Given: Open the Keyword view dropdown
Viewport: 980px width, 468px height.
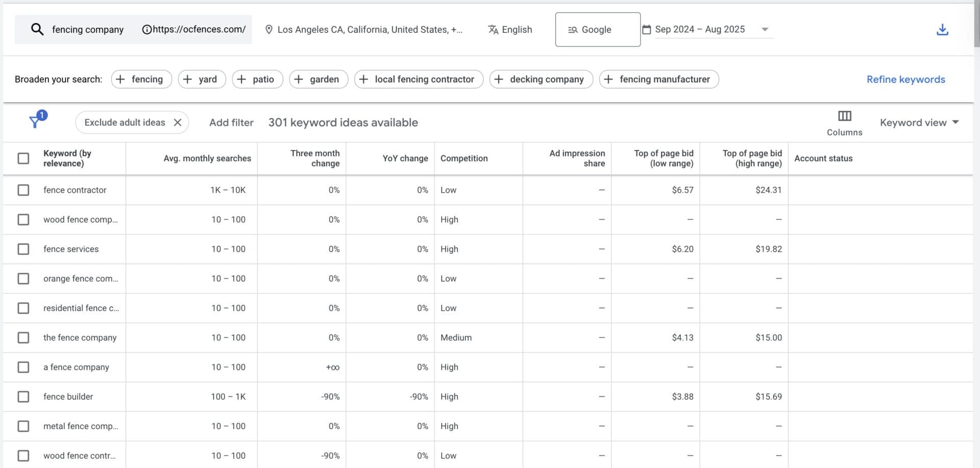Looking at the screenshot, I should click(919, 122).
